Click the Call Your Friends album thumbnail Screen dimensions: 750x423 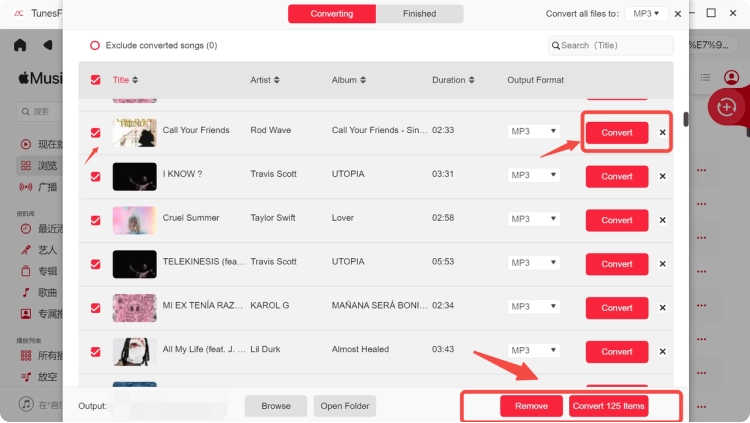tap(134, 133)
